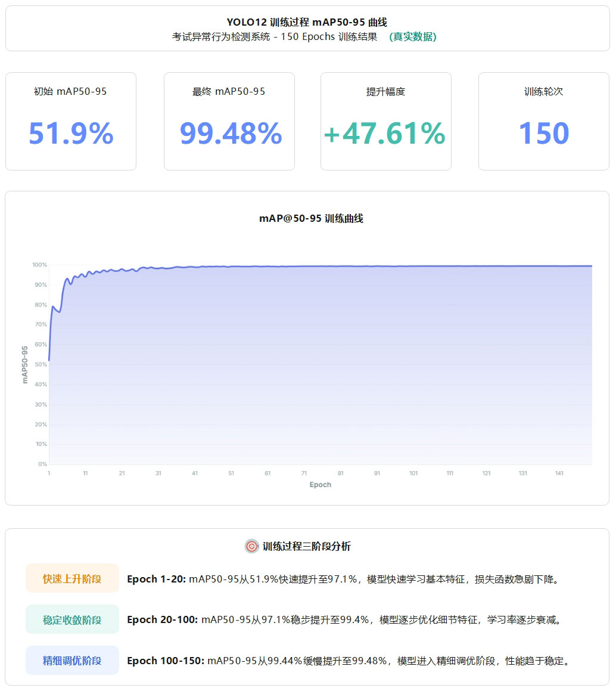Click the bold Epoch 100-150: heading
Image resolution: width=616 pixels, height=691 pixels.
click(x=166, y=661)
